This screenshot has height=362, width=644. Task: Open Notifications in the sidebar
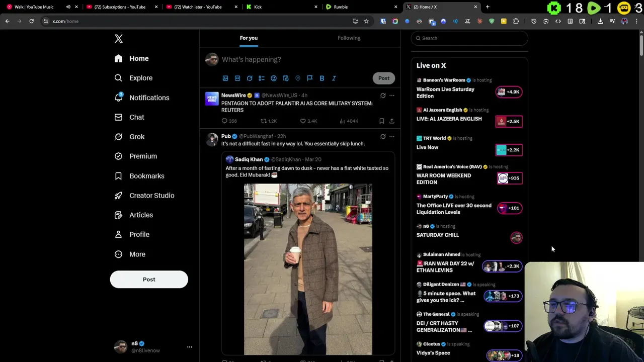pos(142,98)
